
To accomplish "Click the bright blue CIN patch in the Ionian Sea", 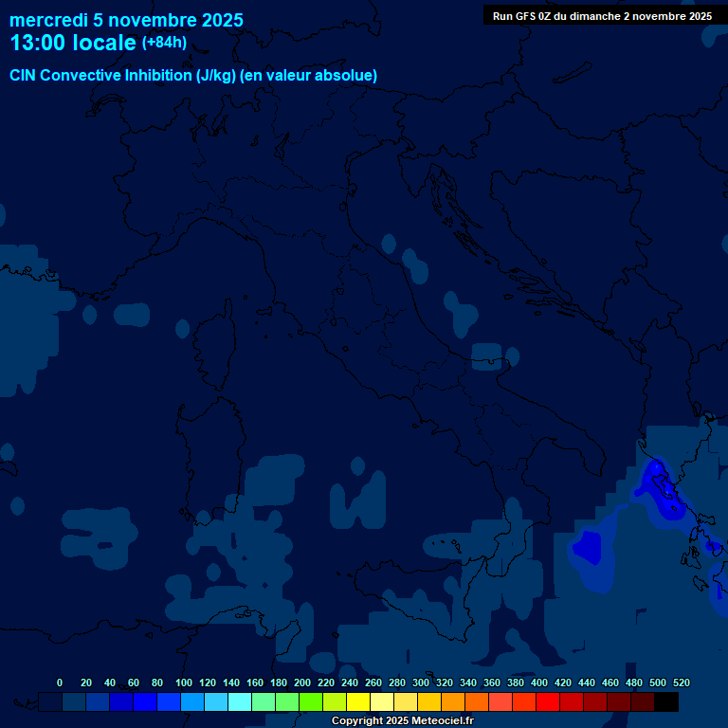I will [x=589, y=548].
